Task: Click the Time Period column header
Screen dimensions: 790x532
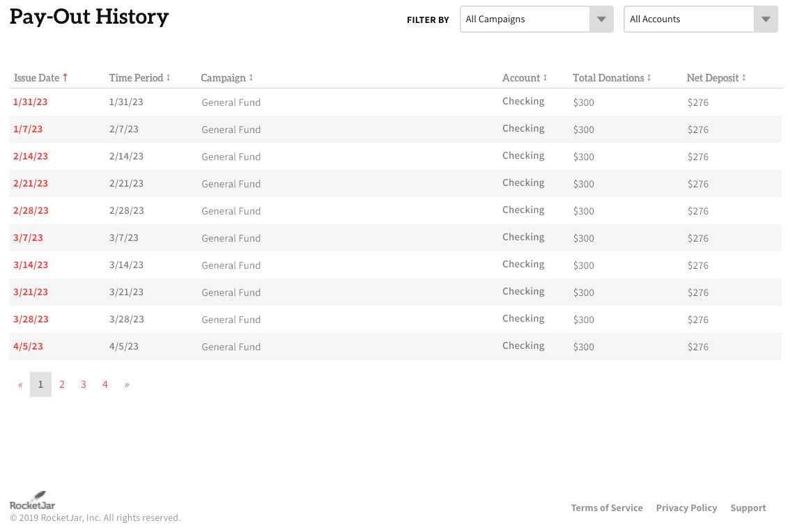Action: tap(136, 77)
